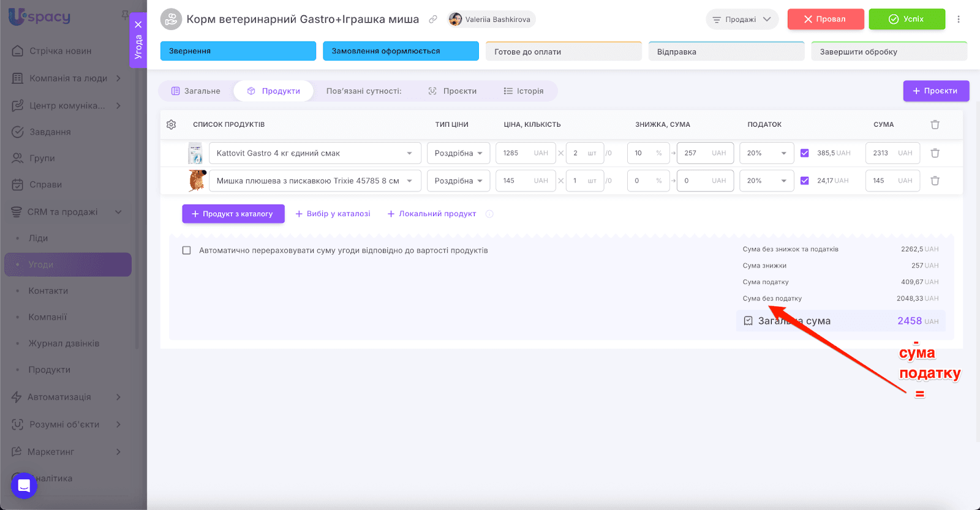Open product list settings gear

click(x=171, y=124)
